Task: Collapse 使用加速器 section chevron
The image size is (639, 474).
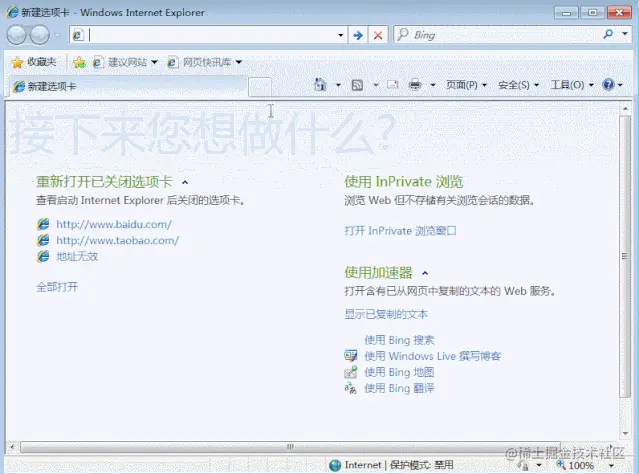Action: pyautogui.click(x=425, y=273)
